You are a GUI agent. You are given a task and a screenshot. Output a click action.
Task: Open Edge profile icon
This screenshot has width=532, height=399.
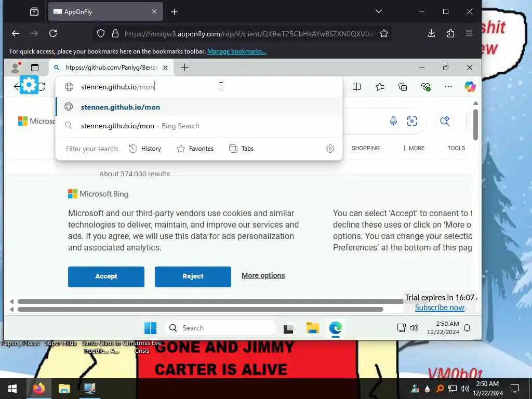15,68
